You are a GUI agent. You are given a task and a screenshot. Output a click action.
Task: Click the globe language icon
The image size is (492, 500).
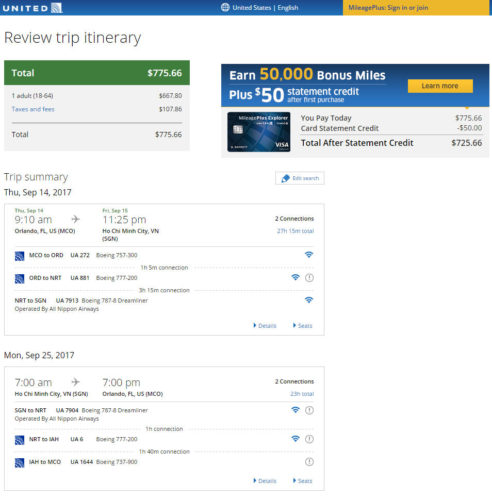coord(225,7)
